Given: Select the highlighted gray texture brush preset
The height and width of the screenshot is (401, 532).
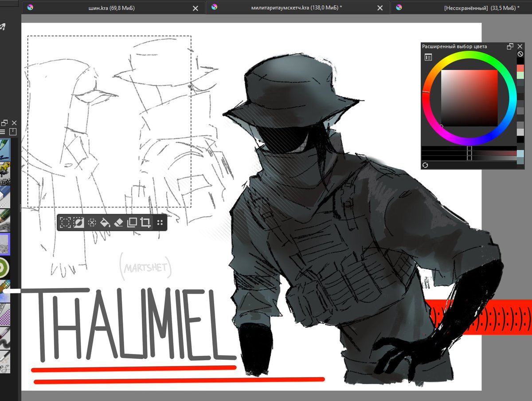Looking at the screenshot, I should point(5,243).
